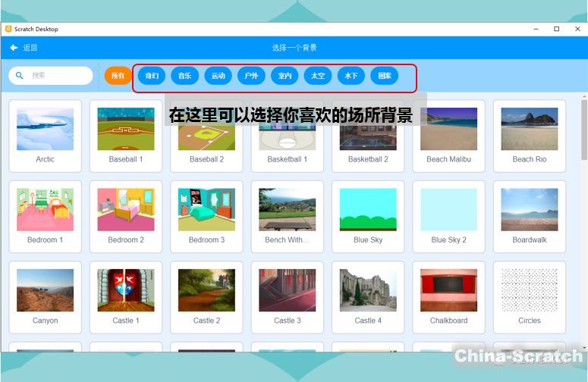Select the Arctic backdrop thumbnail

(45, 130)
